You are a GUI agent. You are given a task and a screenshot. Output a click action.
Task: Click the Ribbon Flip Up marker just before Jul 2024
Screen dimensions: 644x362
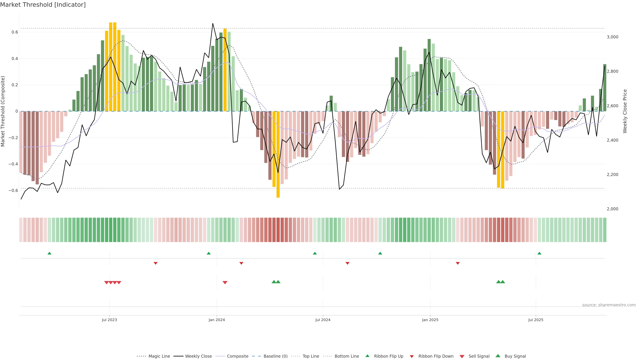315,253
